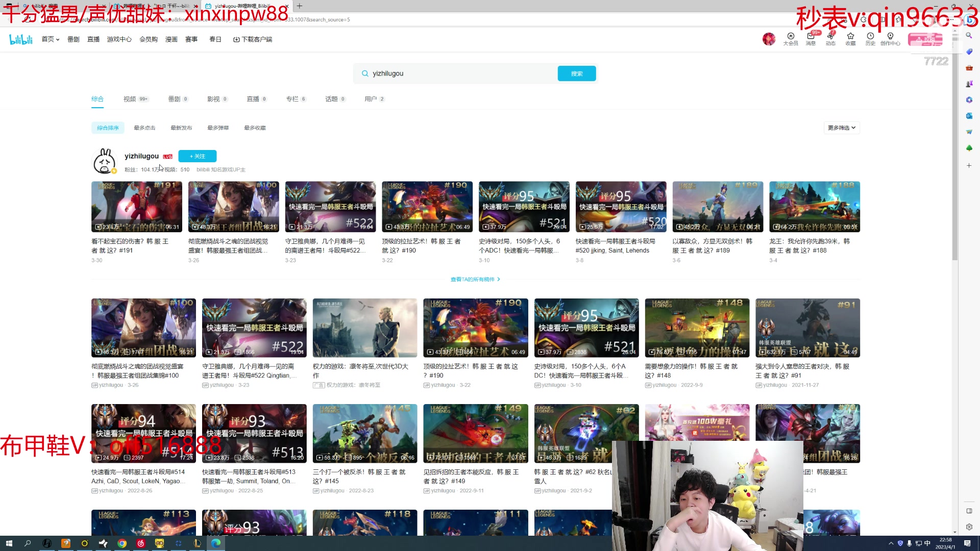Screen dimensions: 980x551
Task: Open Edge sidebar settings gear icon
Action: click(x=969, y=527)
